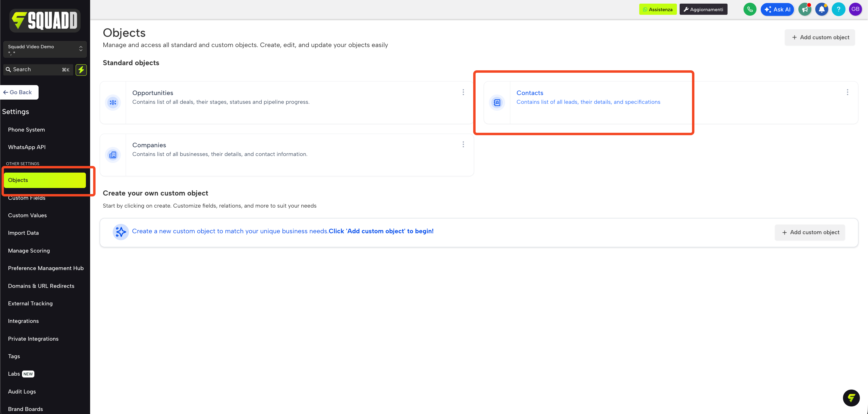
Task: Click the Settings heading in the sidebar
Action: 15,112
